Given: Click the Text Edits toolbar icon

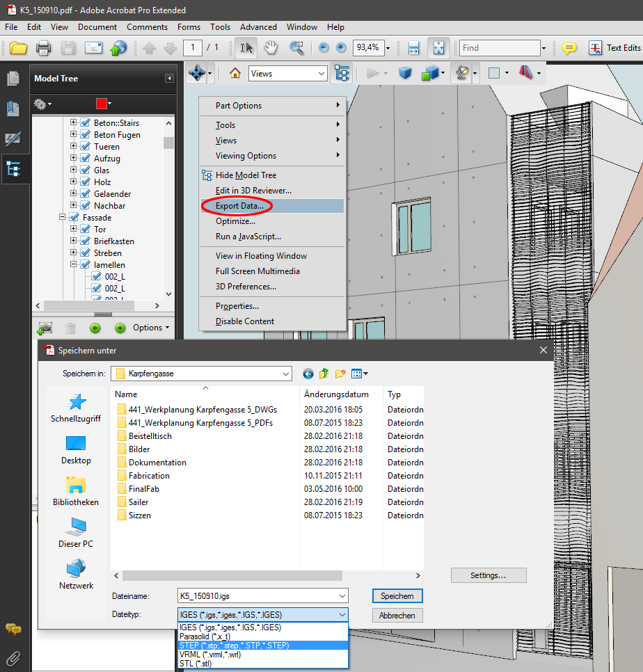Looking at the screenshot, I should (x=596, y=48).
